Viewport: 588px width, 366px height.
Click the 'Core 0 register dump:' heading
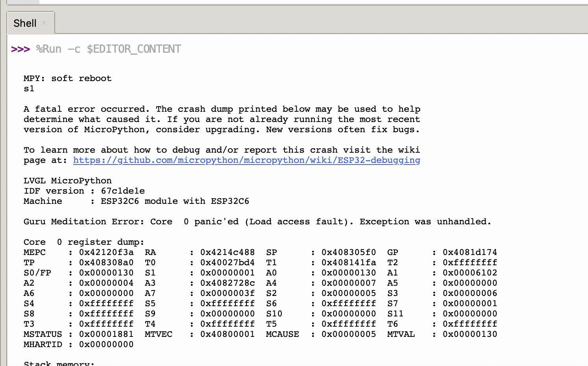[84, 242]
